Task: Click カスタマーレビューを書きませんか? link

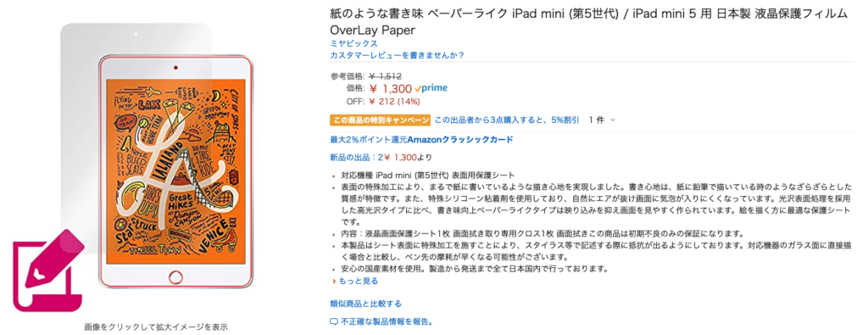Action: (x=397, y=55)
